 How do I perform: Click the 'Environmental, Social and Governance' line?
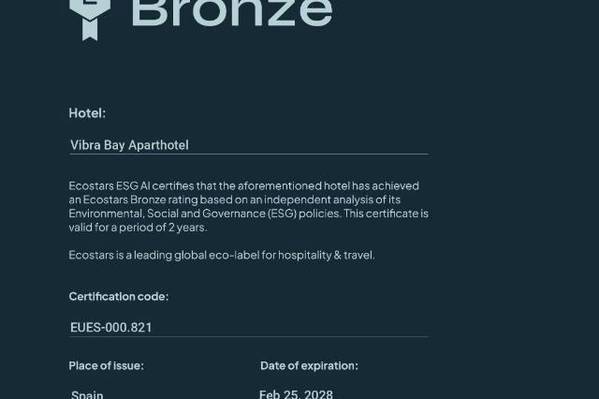(x=249, y=213)
